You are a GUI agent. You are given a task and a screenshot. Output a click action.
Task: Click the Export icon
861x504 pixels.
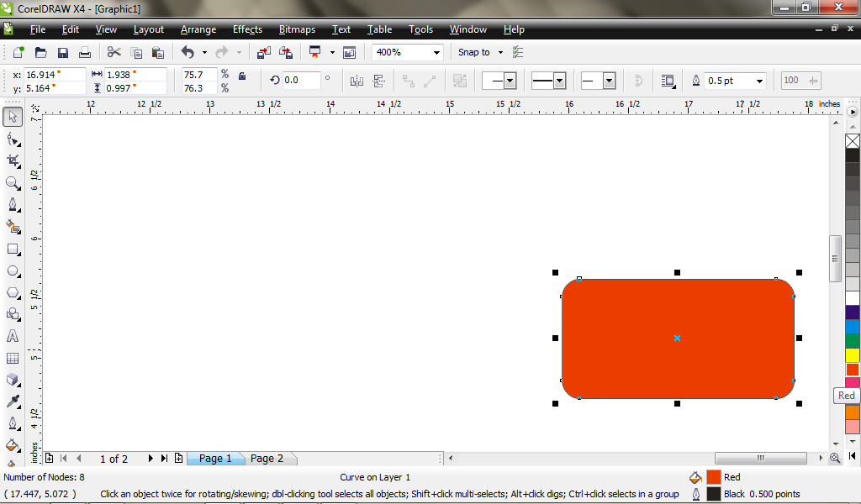[286, 52]
